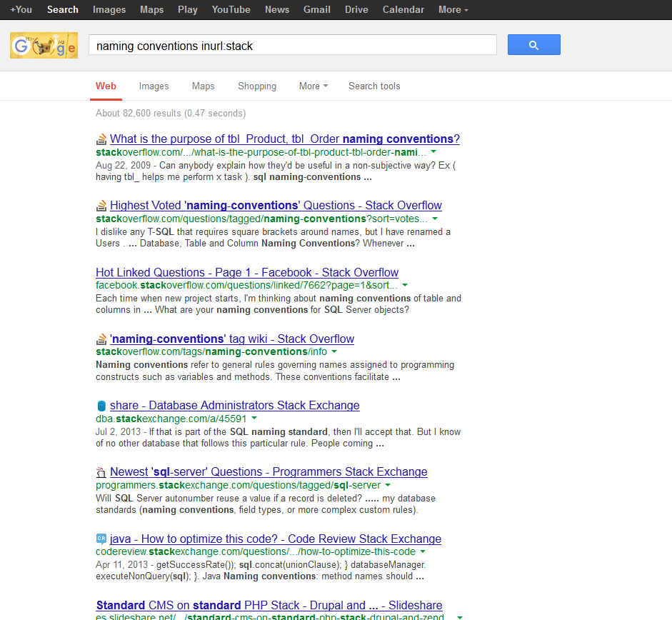Open Search tools
The width and height of the screenshot is (672, 620).
374,86
